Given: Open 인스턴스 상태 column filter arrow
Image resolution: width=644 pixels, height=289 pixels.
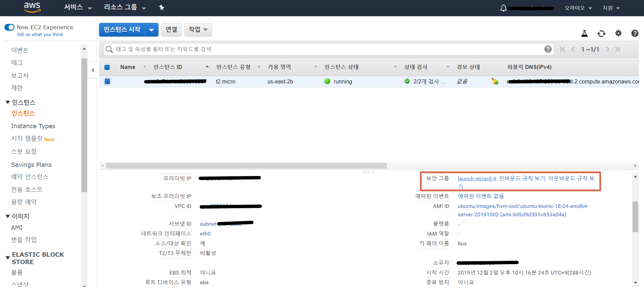Looking at the screenshot, I should 395,67.
